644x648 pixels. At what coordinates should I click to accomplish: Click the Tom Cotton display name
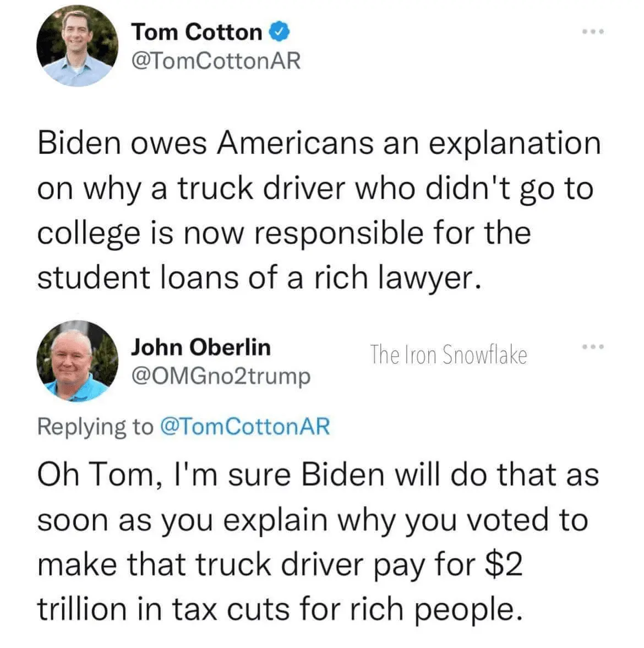tap(197, 32)
